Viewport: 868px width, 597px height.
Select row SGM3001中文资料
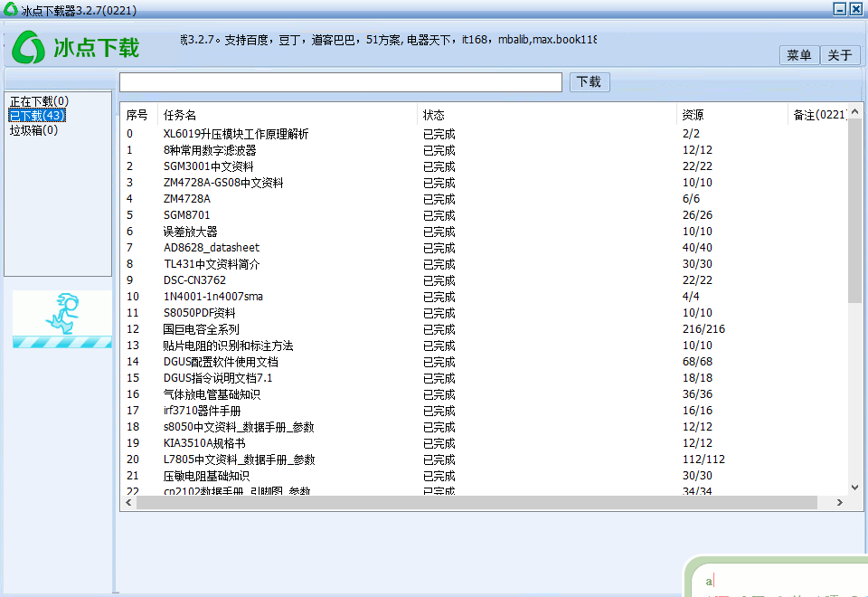(x=485, y=166)
